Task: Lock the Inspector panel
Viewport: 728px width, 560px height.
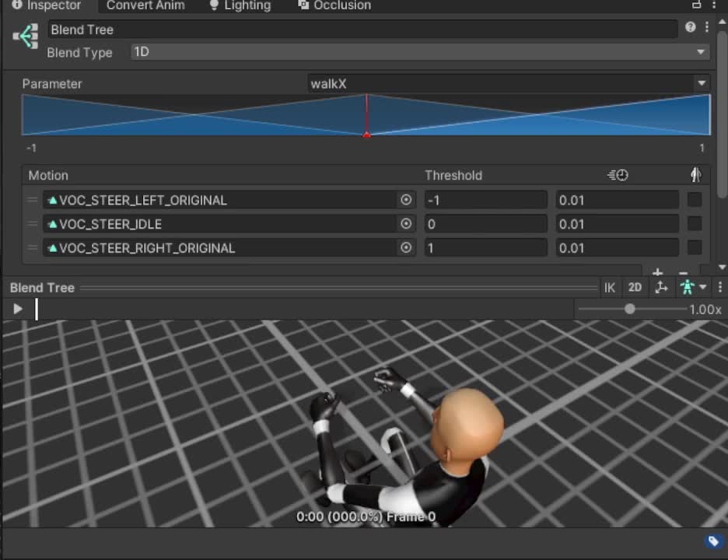Action: pyautogui.click(x=696, y=5)
